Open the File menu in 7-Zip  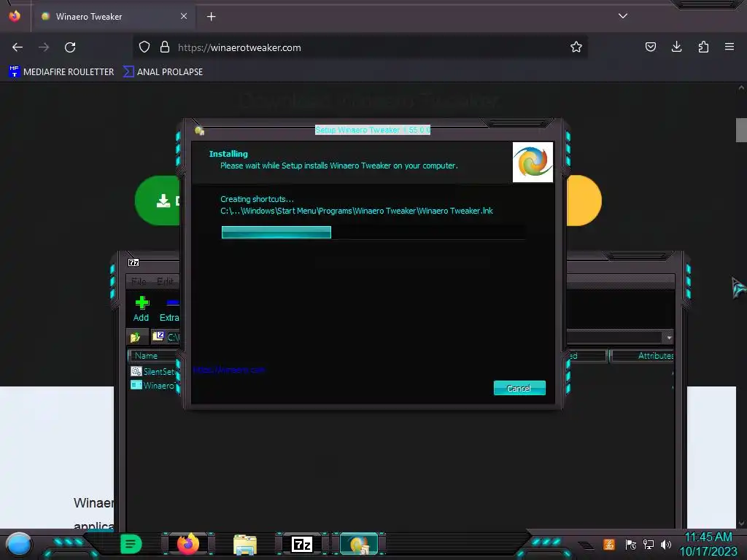tap(139, 281)
